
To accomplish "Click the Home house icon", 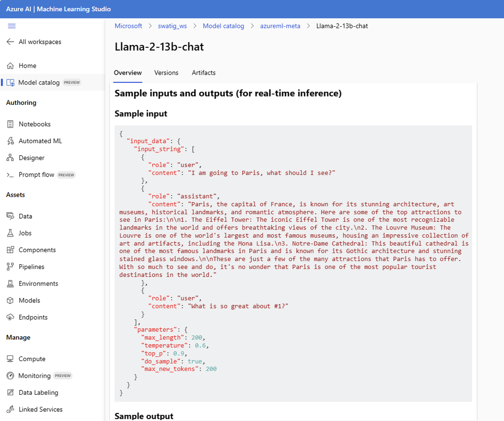I will tap(10, 66).
